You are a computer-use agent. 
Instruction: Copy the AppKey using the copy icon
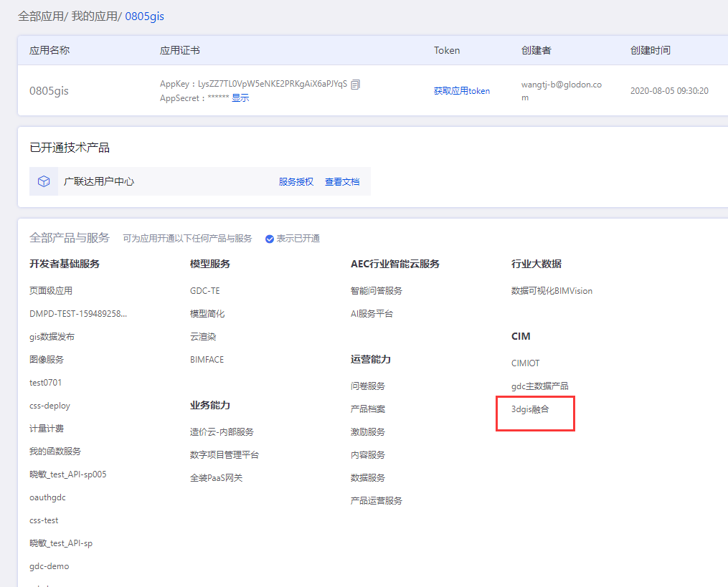click(356, 84)
